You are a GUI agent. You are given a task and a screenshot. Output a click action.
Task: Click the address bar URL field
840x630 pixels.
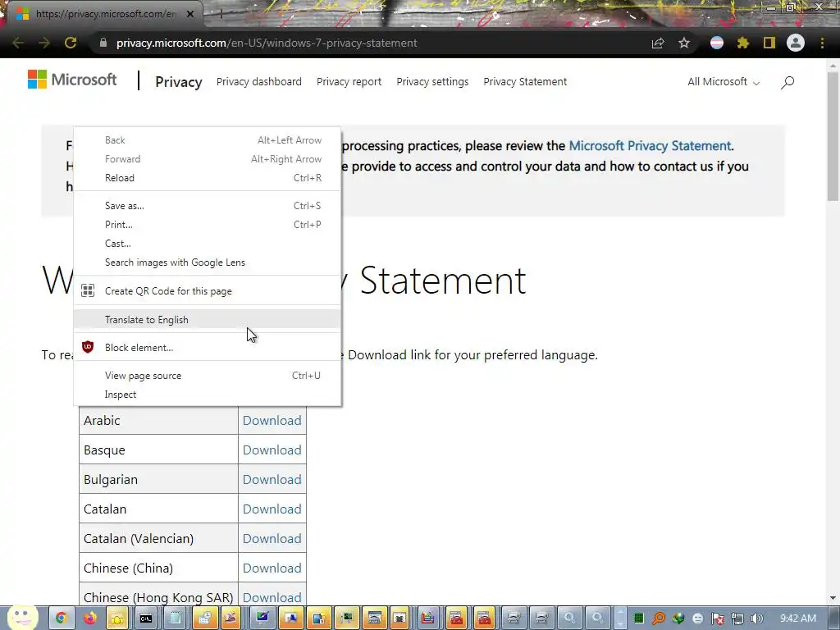click(x=375, y=43)
